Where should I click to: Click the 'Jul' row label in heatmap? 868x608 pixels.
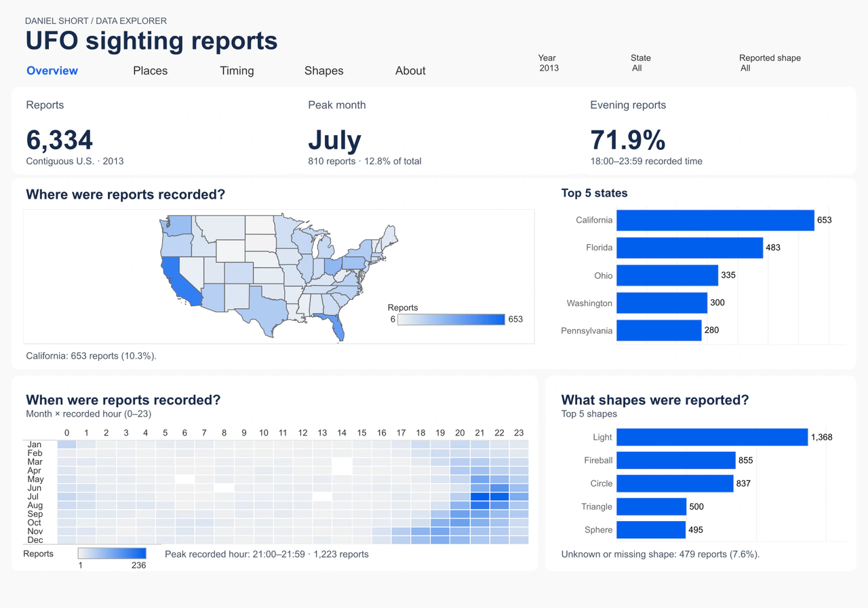[x=34, y=497]
